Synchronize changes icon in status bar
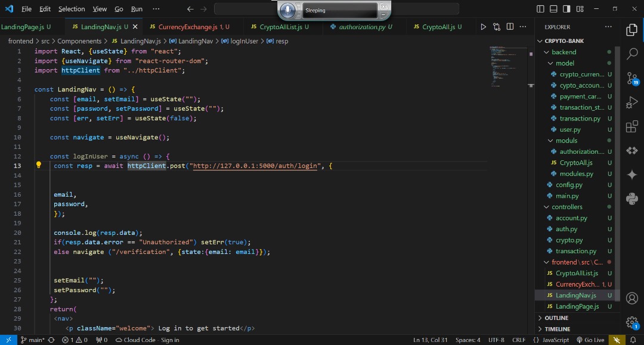 point(51,340)
